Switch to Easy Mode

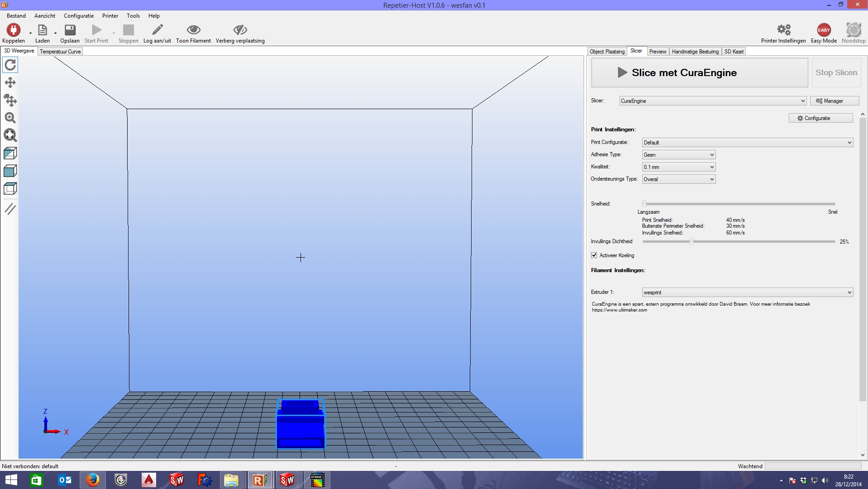coord(824,30)
